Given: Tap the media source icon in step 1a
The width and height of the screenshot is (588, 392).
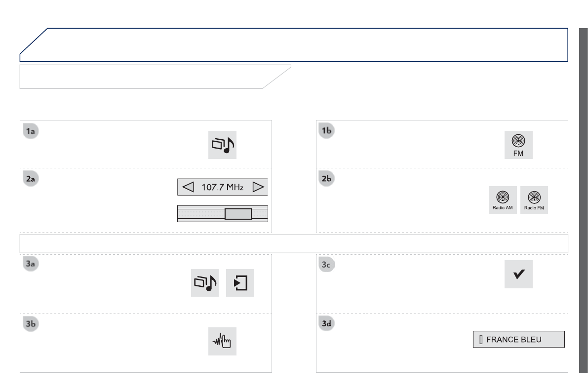Looking at the screenshot, I should tap(222, 145).
